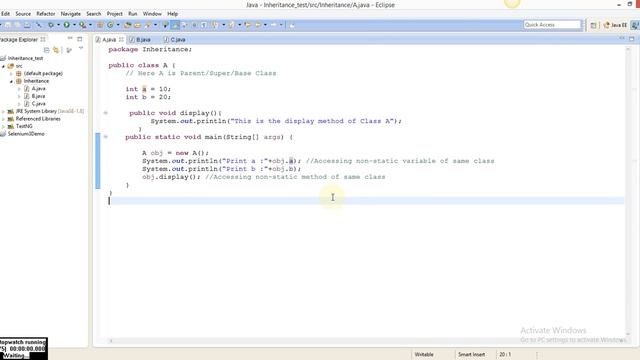Image resolution: width=640 pixels, height=360 pixels.
Task: Click the Open Perspective icon
Action: click(593, 25)
